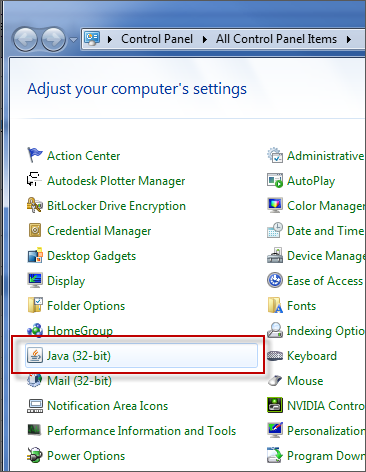Open the Action Center flag icon

[x=35, y=155]
